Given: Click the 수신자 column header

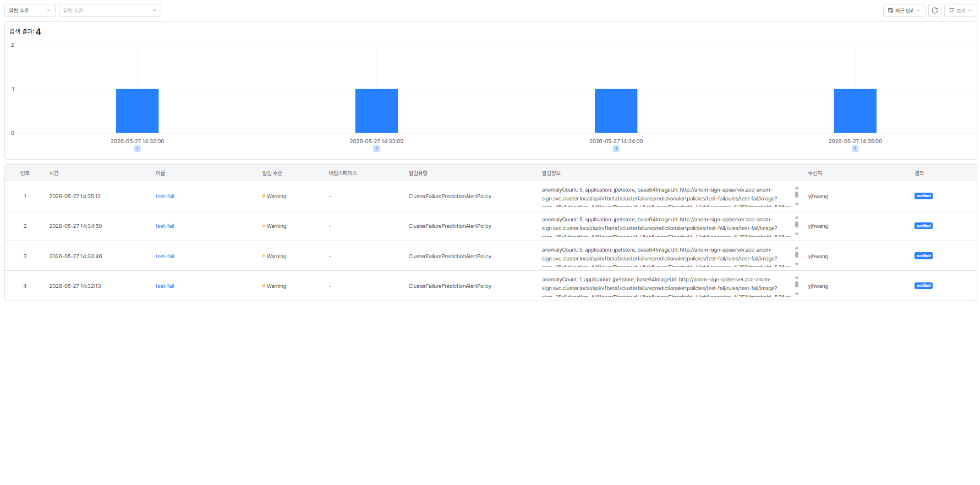Looking at the screenshot, I should coord(815,173).
